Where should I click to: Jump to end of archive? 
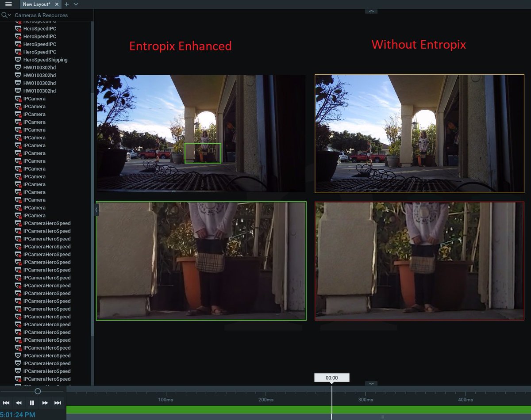coord(58,403)
